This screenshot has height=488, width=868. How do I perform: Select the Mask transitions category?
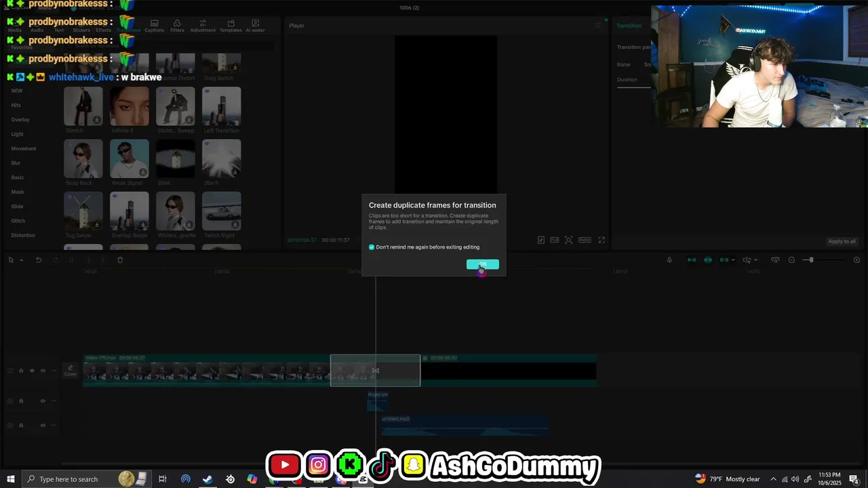[x=18, y=192]
